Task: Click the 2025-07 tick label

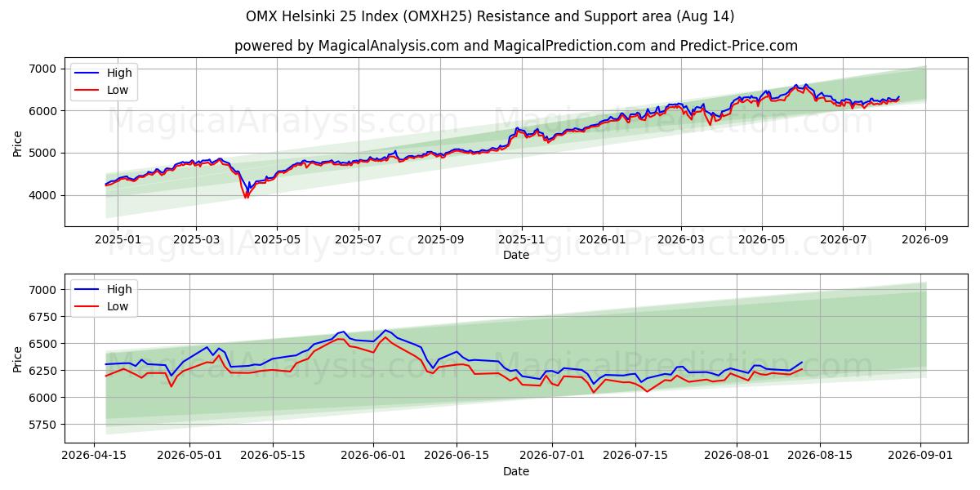Action: click(359, 239)
